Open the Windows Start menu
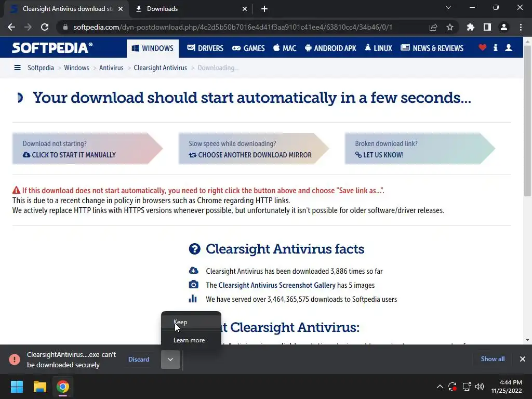Viewport: 532px width, 399px height. 17,387
